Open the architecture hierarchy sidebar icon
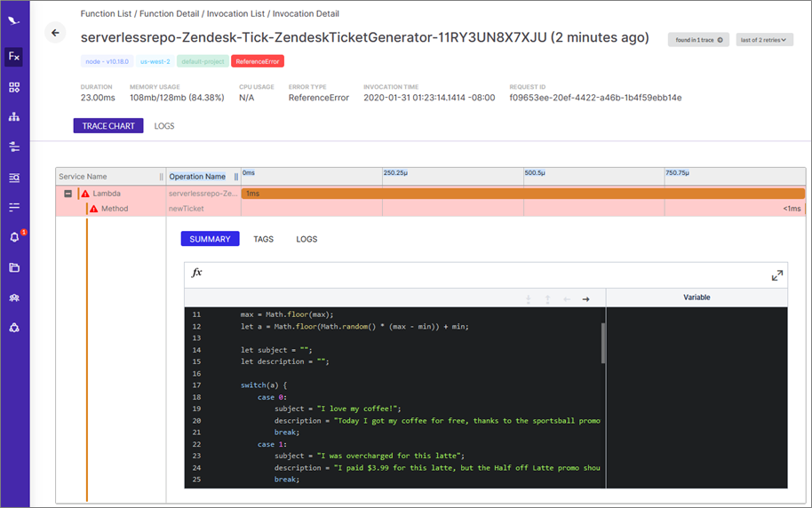Image resolution: width=812 pixels, height=508 pixels. tap(14, 117)
